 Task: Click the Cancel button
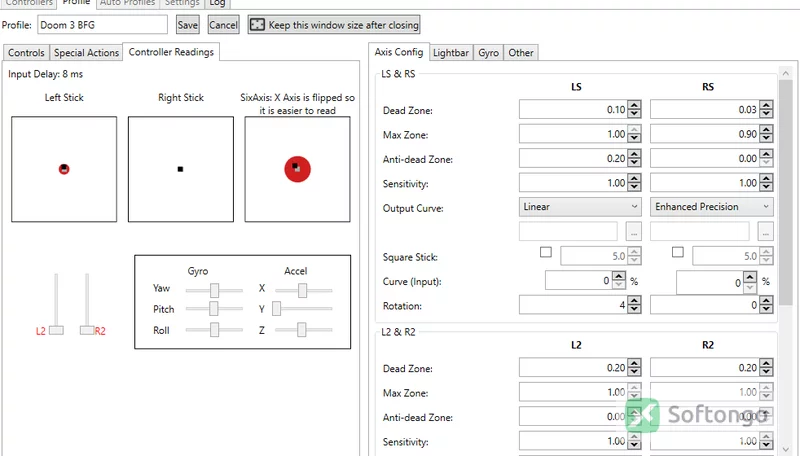point(223,25)
